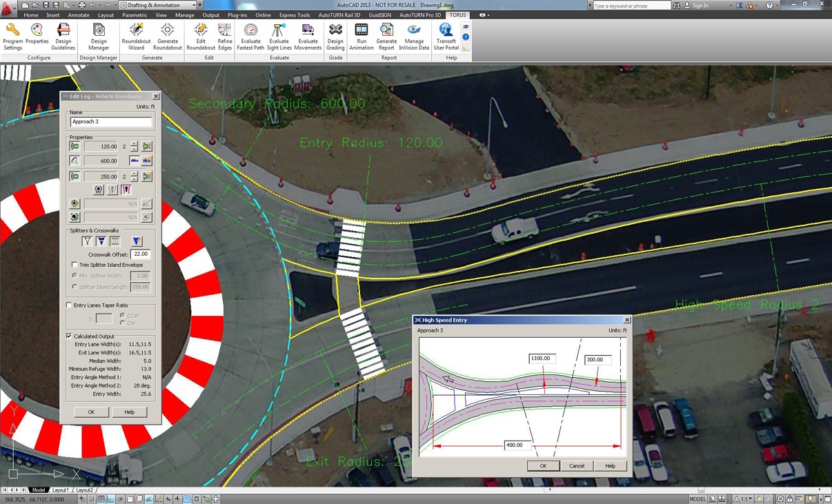Image resolution: width=832 pixels, height=504 pixels.
Task: Click the Crosswalk Offset input field
Action: [x=141, y=254]
